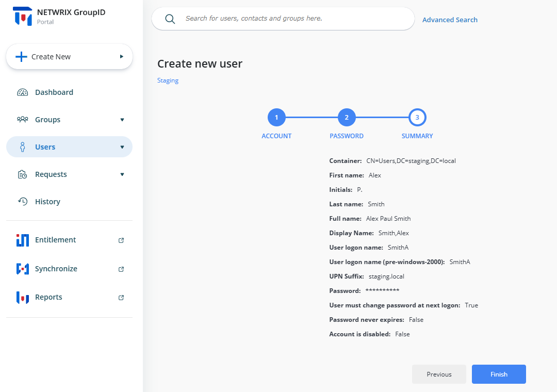This screenshot has height=392, width=557.
Task: Click the Synchronize external-link icon
Action: 121,269
